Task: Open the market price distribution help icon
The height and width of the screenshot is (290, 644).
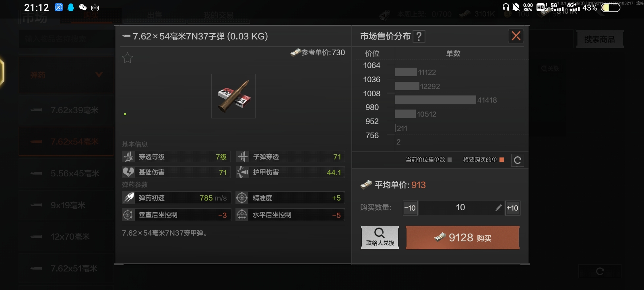Action: point(419,37)
